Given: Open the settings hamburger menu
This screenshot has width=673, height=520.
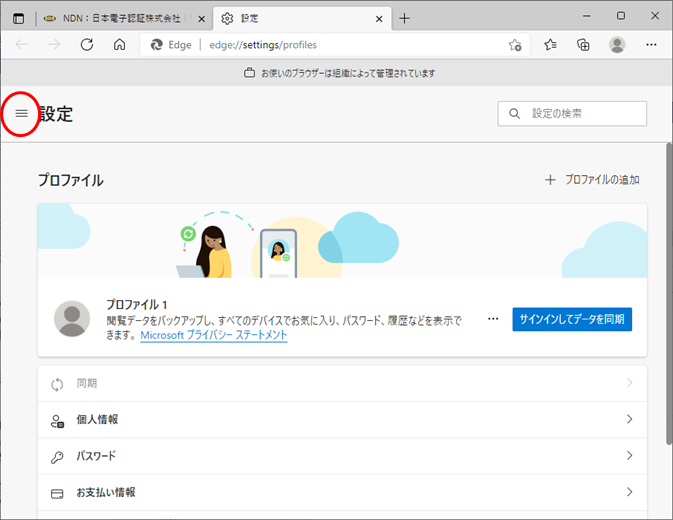Looking at the screenshot, I should point(21,114).
